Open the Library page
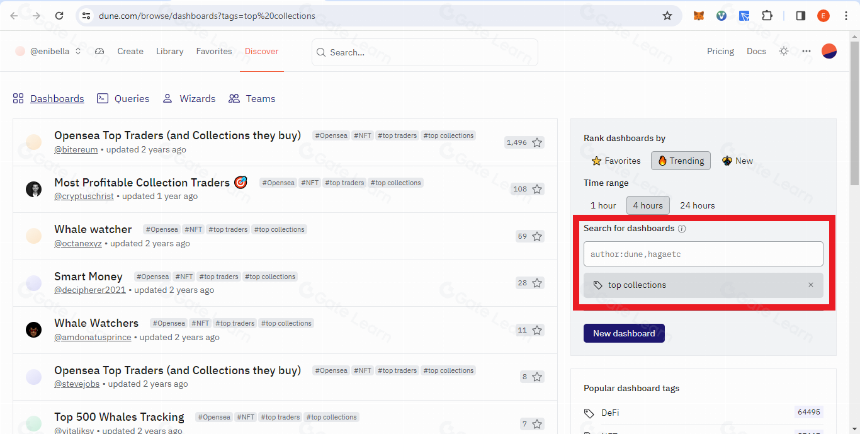 tap(169, 51)
